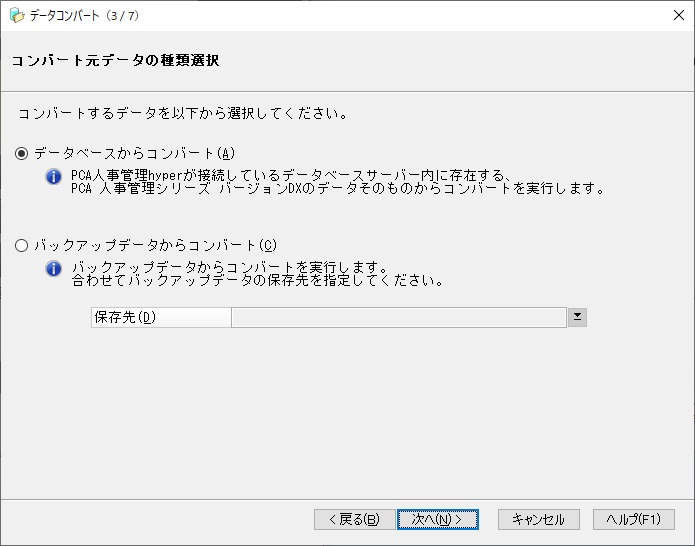695x546 pixels.
Task: Open the 保存先 dropdown arrow
Action: [x=577, y=317]
